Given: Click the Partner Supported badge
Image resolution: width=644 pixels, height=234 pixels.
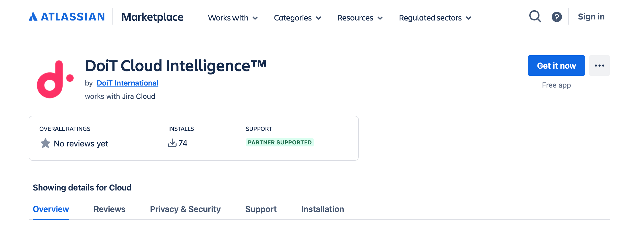Looking at the screenshot, I should click(280, 142).
